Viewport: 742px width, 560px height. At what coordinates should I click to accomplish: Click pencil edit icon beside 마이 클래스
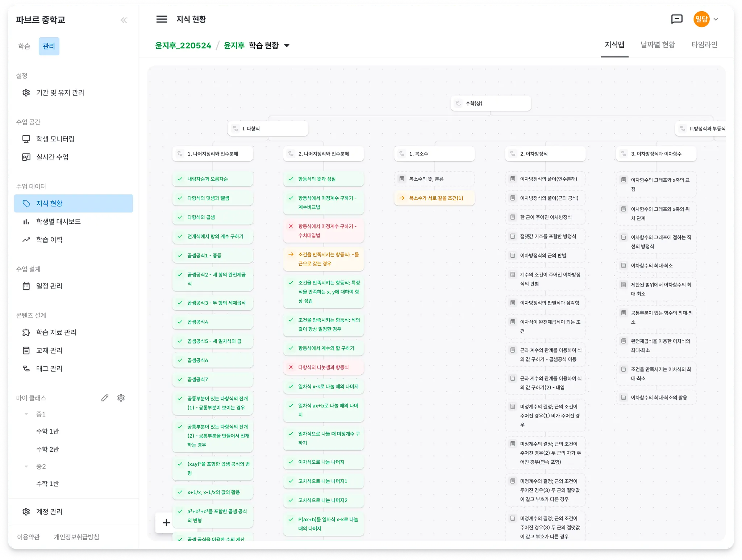[105, 398]
